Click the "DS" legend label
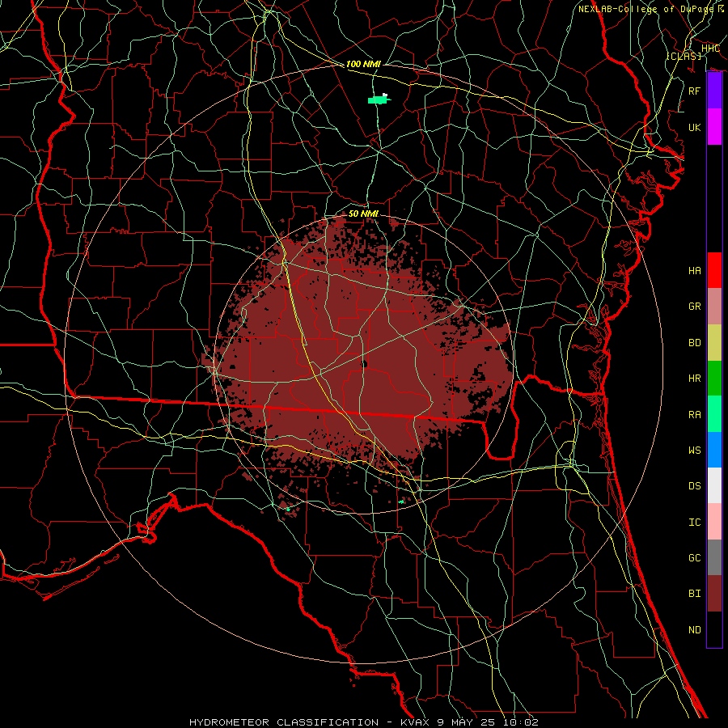Screen dimensions: 728x728 (695, 486)
